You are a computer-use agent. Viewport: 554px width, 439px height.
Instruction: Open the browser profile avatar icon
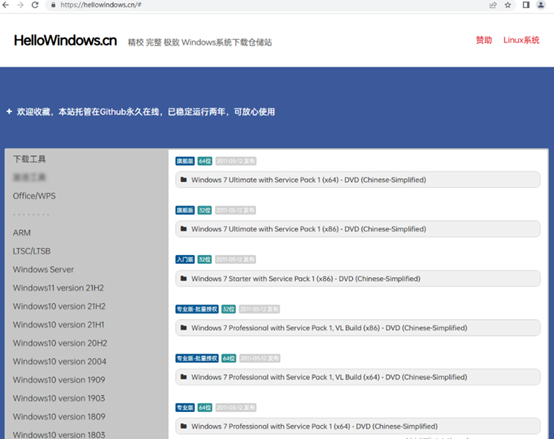[541, 5]
